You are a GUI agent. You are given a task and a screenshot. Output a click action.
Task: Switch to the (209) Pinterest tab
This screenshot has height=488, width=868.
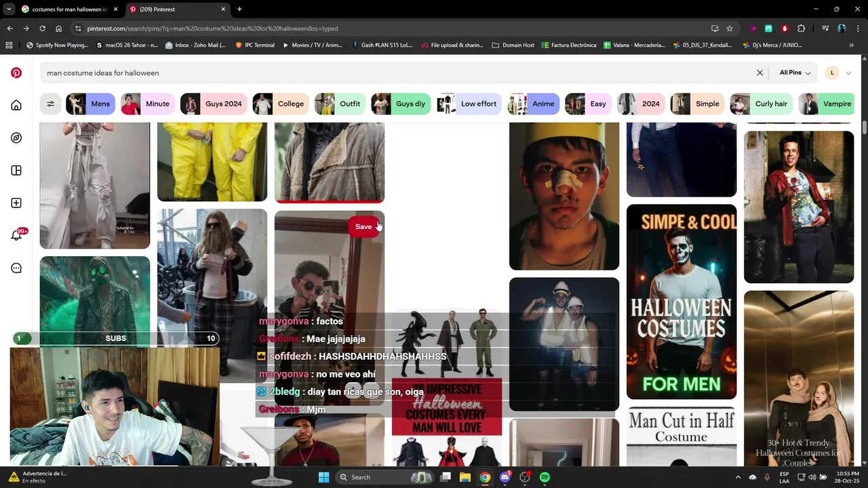[176, 9]
